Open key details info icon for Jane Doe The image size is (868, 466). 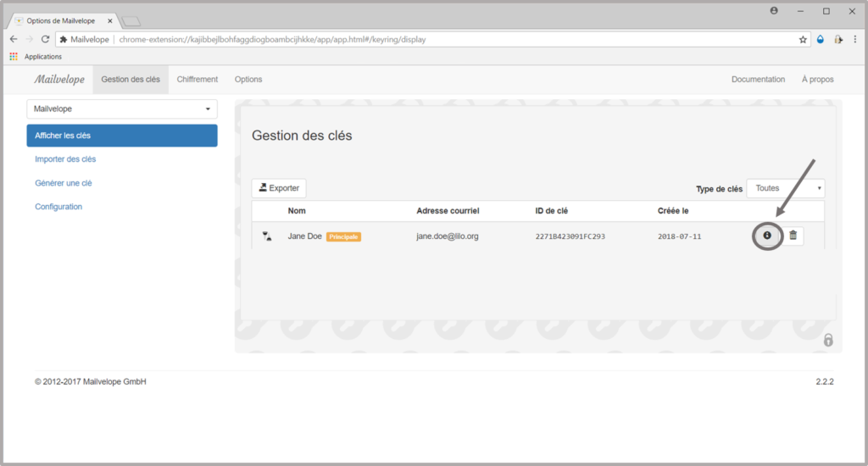pyautogui.click(x=767, y=236)
